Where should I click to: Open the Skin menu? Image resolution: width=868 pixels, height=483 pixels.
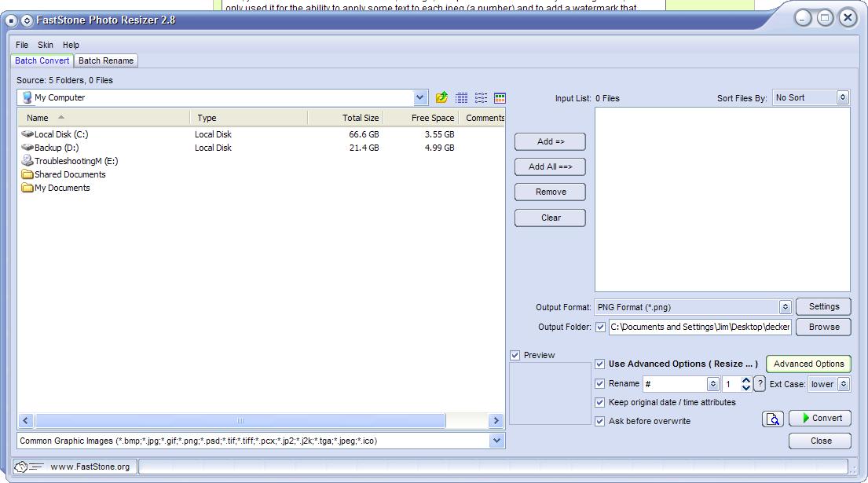coord(46,45)
